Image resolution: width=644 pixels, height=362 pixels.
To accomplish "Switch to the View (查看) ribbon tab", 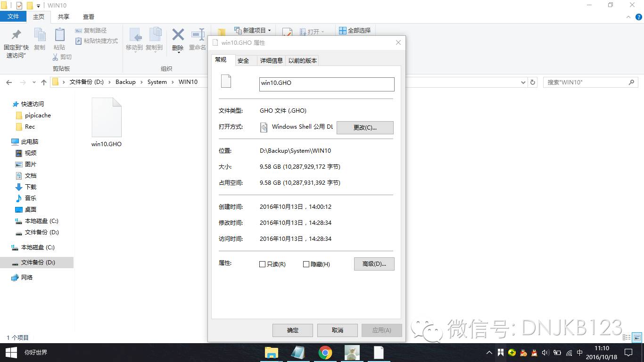I will (x=88, y=16).
